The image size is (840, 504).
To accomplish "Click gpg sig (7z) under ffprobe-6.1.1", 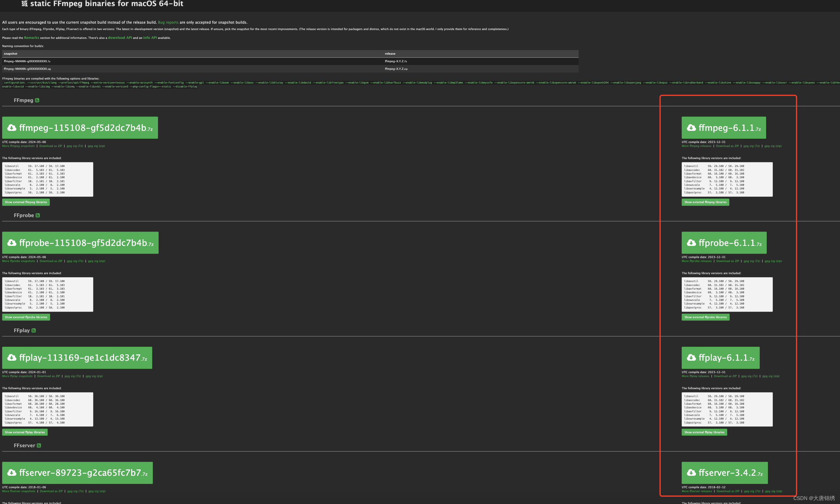I will (x=752, y=261).
